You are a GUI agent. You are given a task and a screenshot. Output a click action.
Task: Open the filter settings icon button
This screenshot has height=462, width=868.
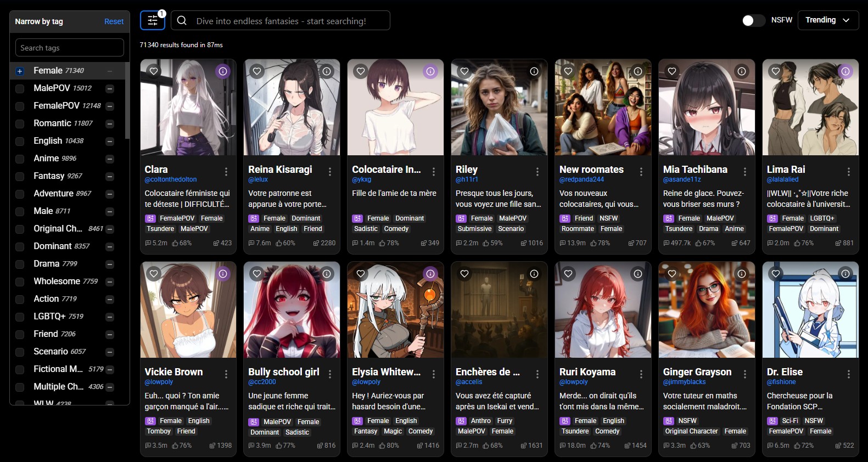pos(153,21)
